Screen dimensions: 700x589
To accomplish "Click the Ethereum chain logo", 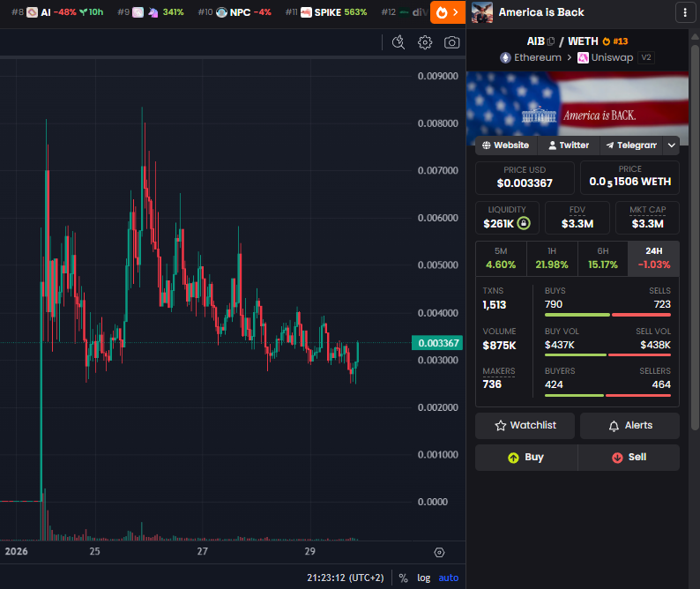I will 505,57.
